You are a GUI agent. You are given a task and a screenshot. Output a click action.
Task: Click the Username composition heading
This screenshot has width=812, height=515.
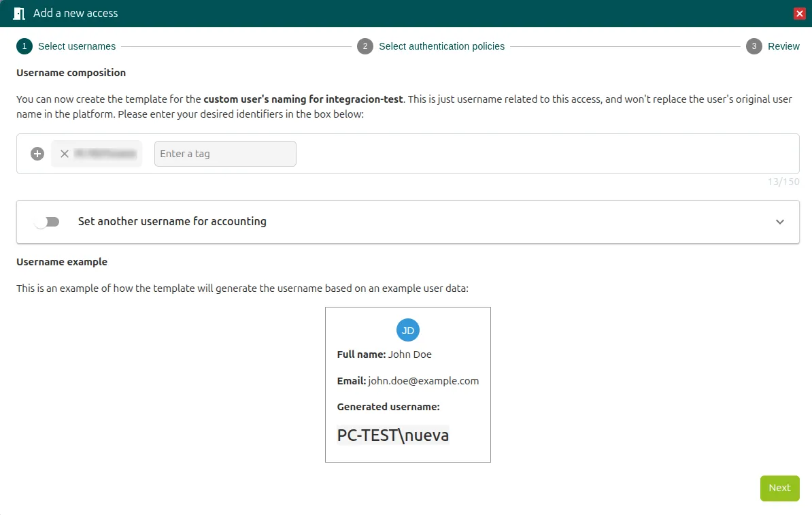(71, 73)
